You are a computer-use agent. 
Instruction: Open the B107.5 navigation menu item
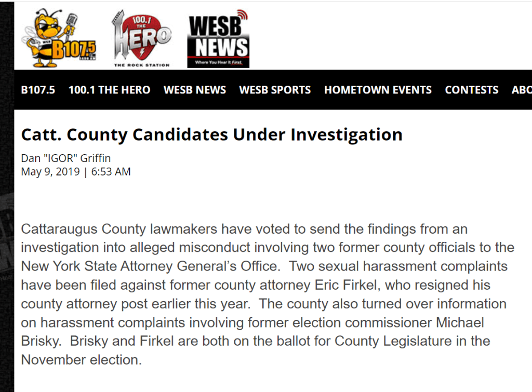[38, 90]
